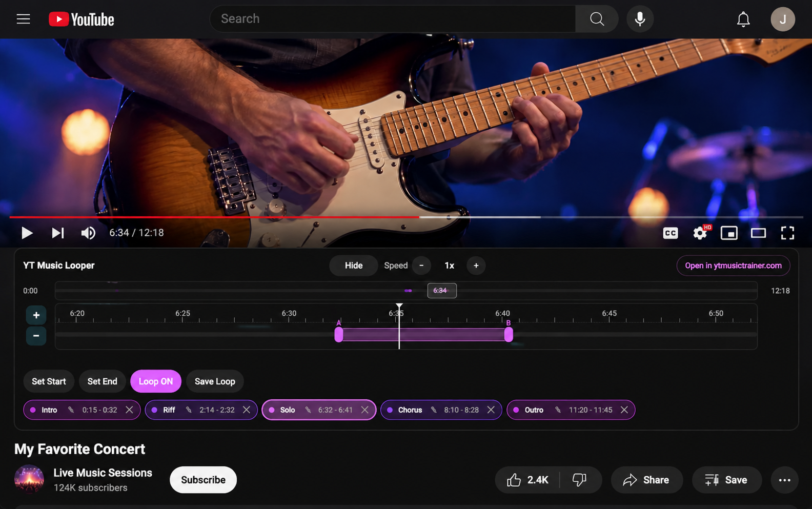Edit the Riff loop name

click(x=189, y=410)
